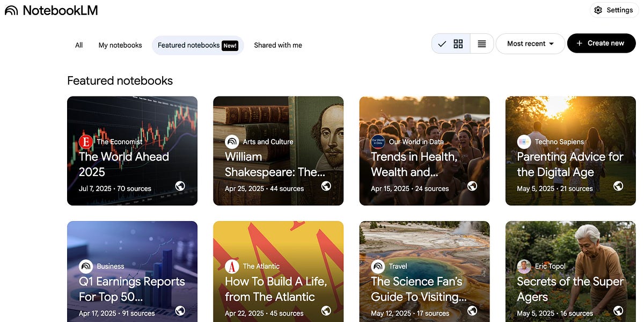The width and height of the screenshot is (644, 322).
Task: Select the My notebooks tab
Action: (x=120, y=45)
